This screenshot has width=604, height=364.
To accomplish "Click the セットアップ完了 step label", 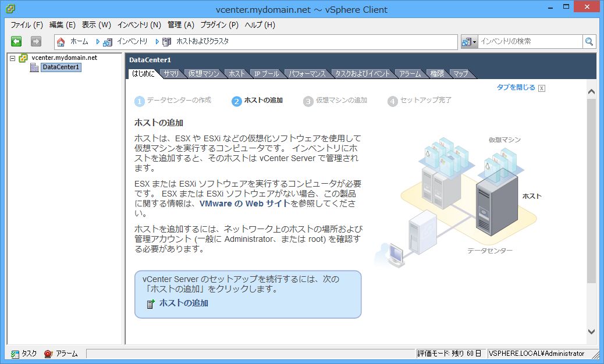I will [x=425, y=100].
